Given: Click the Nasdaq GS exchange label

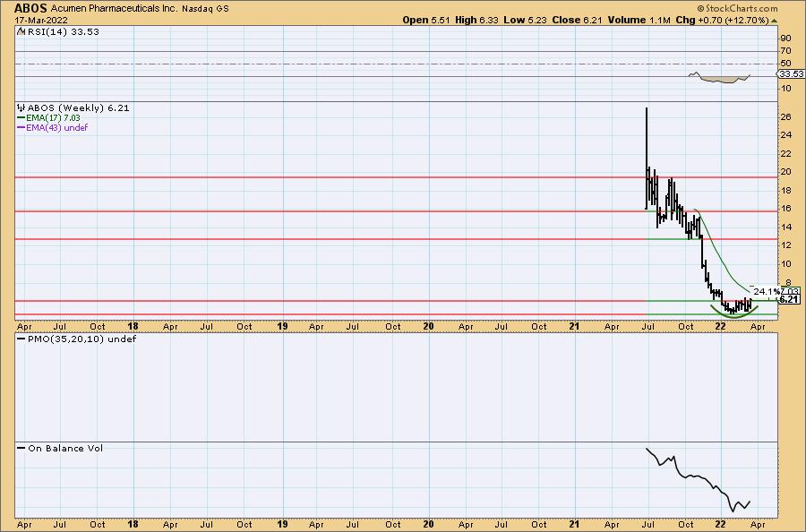Looking at the screenshot, I should 205,9.
